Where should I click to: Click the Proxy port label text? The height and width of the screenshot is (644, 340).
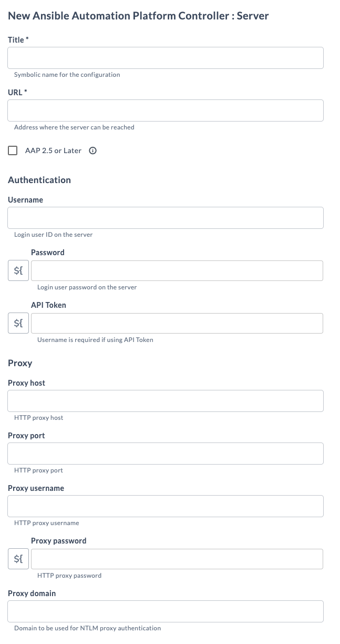26,436
